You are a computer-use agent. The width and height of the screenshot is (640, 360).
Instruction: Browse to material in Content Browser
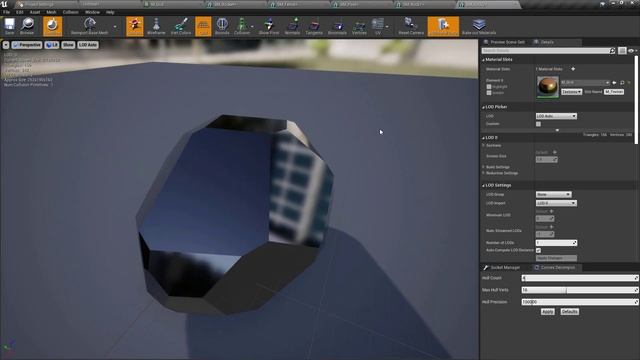click(x=622, y=83)
